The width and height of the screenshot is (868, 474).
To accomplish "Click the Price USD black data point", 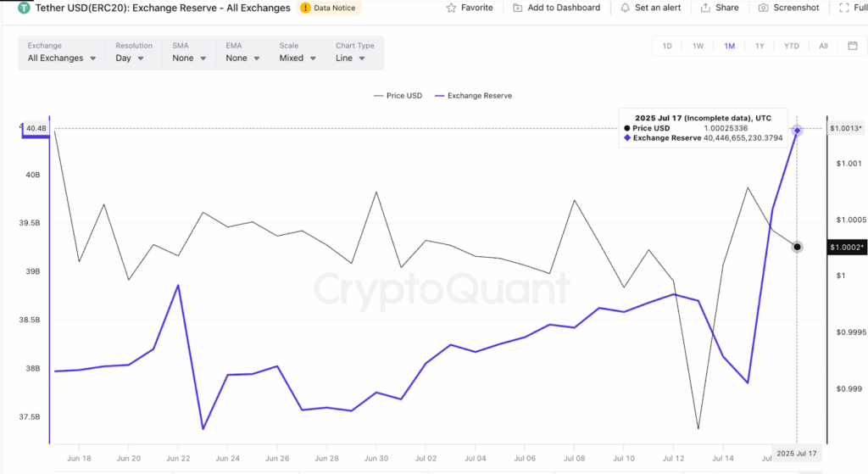I will 797,247.
